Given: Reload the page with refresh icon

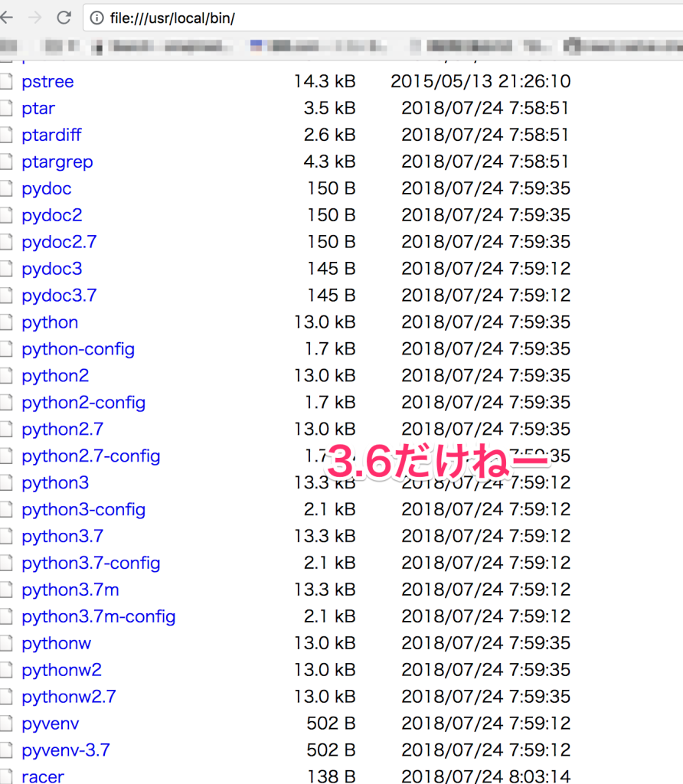Looking at the screenshot, I should tap(64, 18).
